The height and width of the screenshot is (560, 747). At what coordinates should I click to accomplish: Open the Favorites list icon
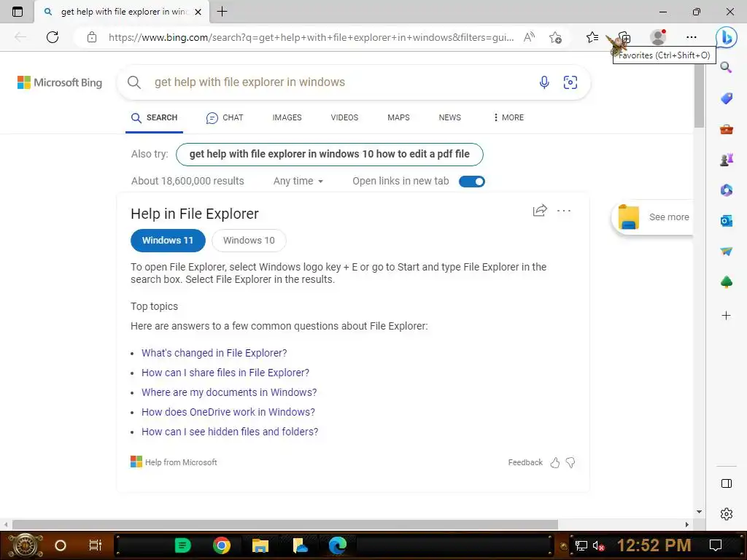(x=592, y=37)
